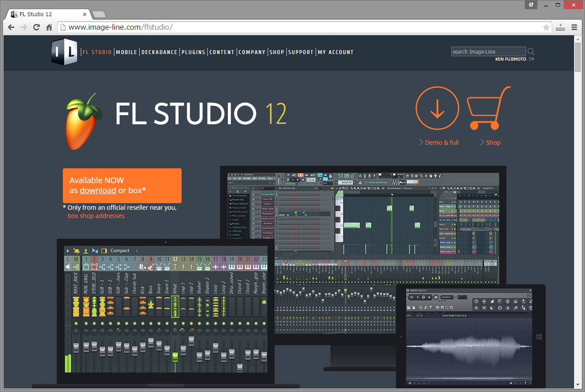Follow the box shop addresses link
This screenshot has height=392, width=585.
coord(96,216)
